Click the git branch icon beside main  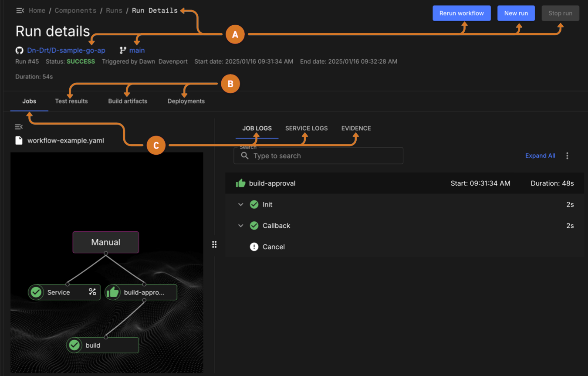[x=123, y=51]
